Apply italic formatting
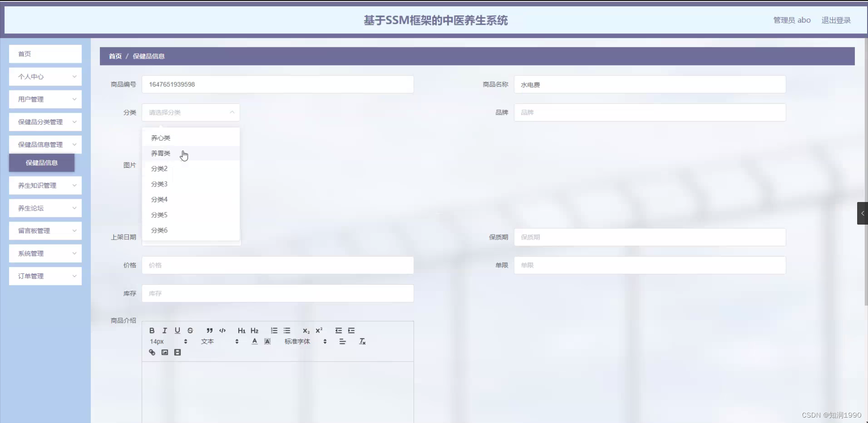868x423 pixels. tap(165, 330)
